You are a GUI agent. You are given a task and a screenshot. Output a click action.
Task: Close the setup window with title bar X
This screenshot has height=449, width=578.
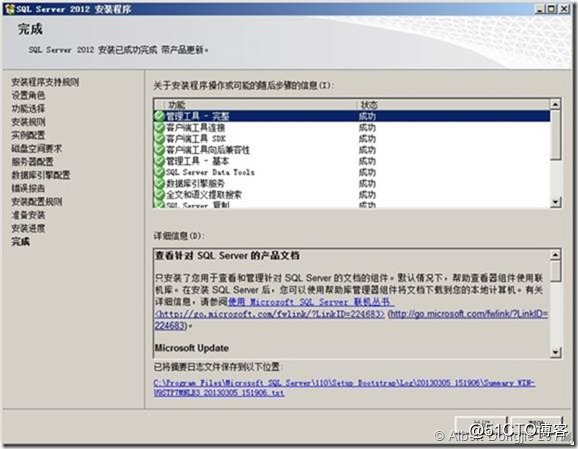click(564, 8)
